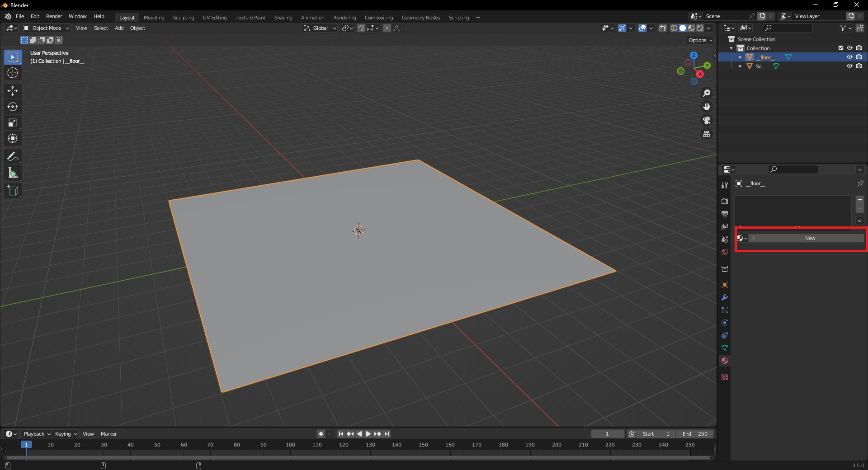
Task: Open the File menu
Action: pos(20,16)
